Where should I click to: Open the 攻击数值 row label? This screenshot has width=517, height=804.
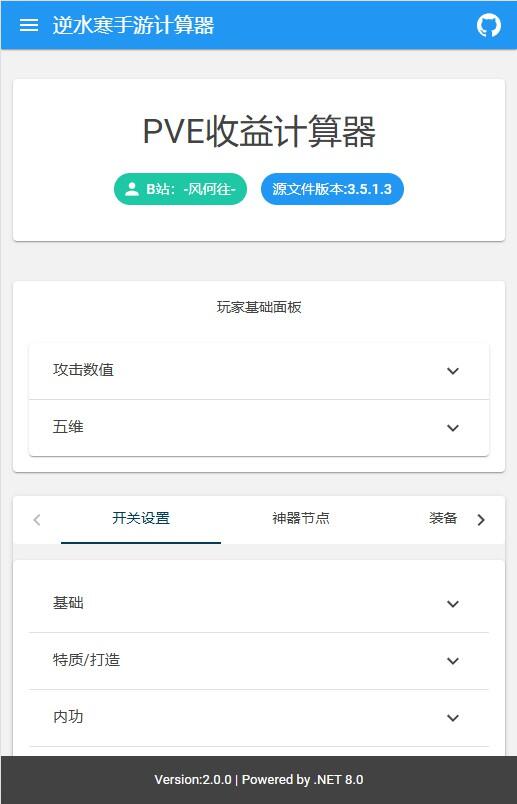(x=83, y=370)
